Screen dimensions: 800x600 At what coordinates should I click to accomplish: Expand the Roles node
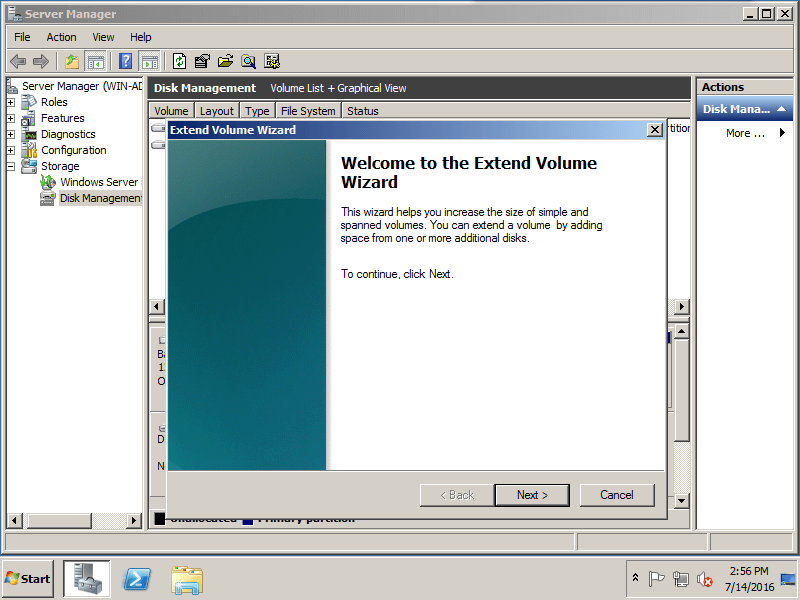tap(11, 103)
